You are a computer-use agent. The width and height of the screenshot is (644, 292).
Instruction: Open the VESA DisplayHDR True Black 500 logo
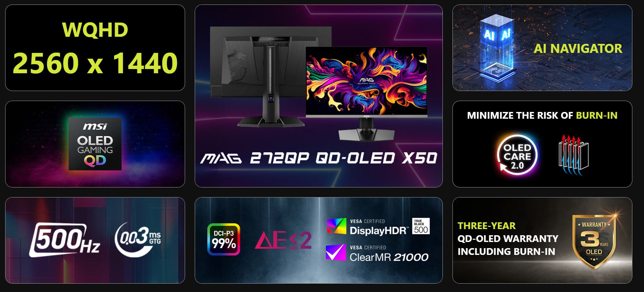point(378,227)
